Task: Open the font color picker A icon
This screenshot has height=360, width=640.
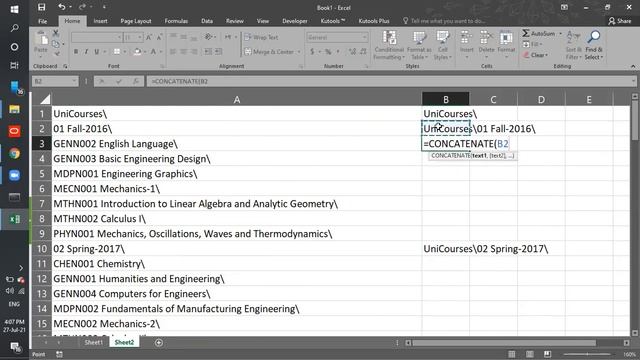Action: [153, 52]
